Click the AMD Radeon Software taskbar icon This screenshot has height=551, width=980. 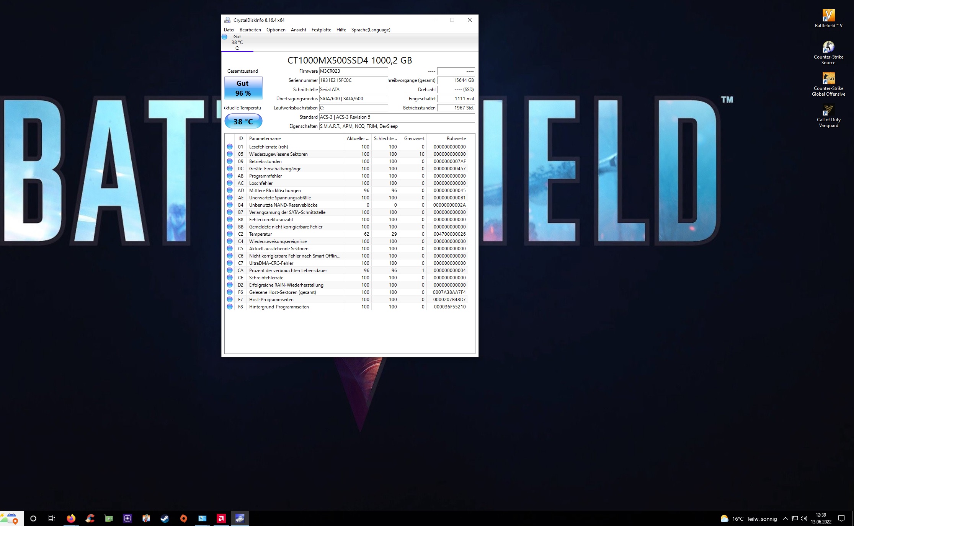click(x=221, y=518)
